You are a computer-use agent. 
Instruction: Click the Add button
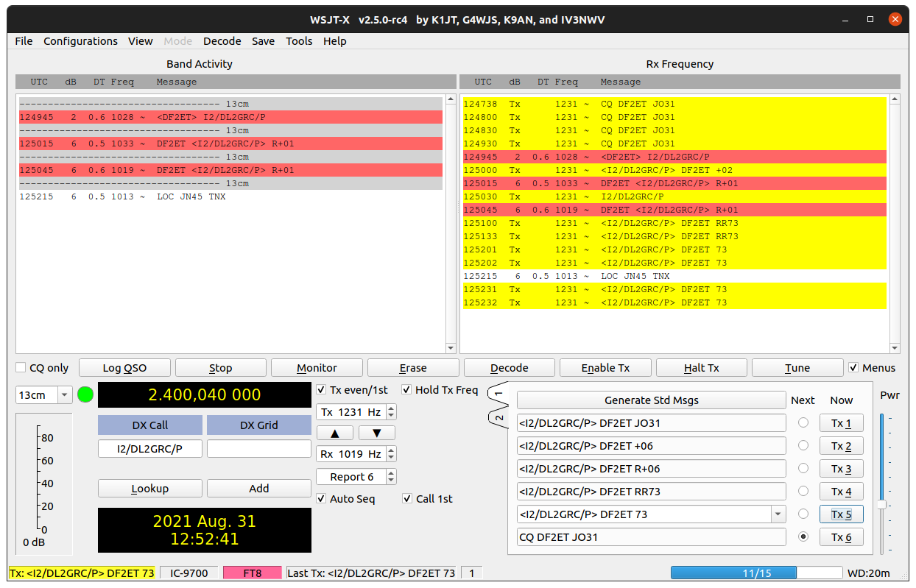coord(259,489)
